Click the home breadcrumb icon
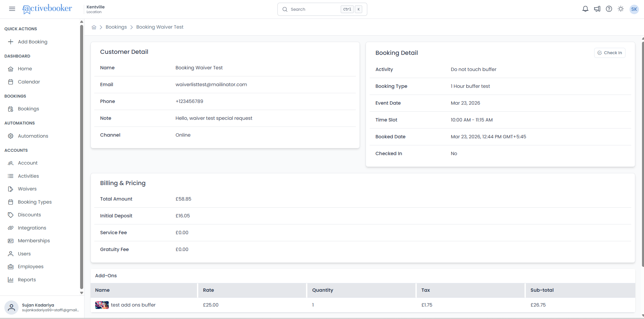Screen dimensions: 644x319 pos(94,27)
